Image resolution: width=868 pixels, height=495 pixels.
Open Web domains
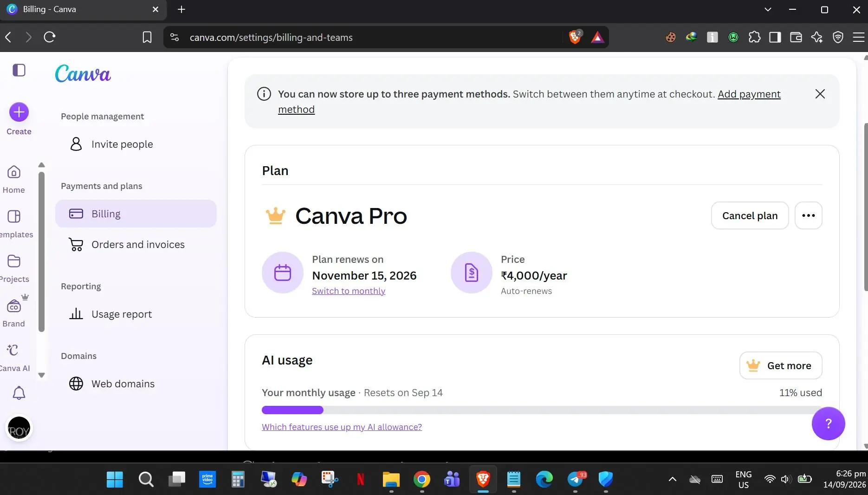tap(136, 384)
